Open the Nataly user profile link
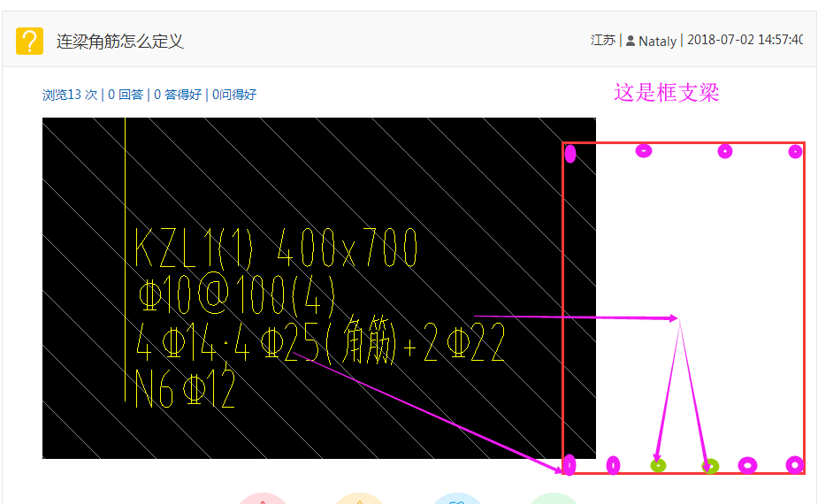This screenshot has height=504, width=833. tap(657, 41)
